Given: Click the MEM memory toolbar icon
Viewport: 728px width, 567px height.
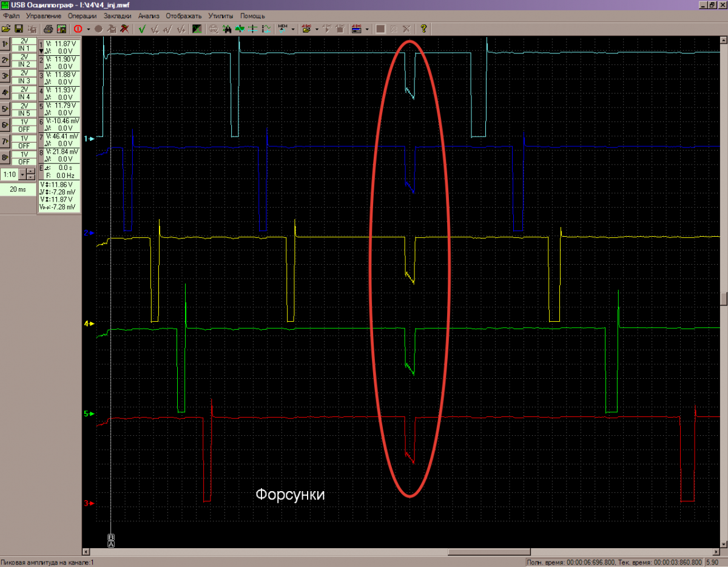Looking at the screenshot, I should pos(282,29).
